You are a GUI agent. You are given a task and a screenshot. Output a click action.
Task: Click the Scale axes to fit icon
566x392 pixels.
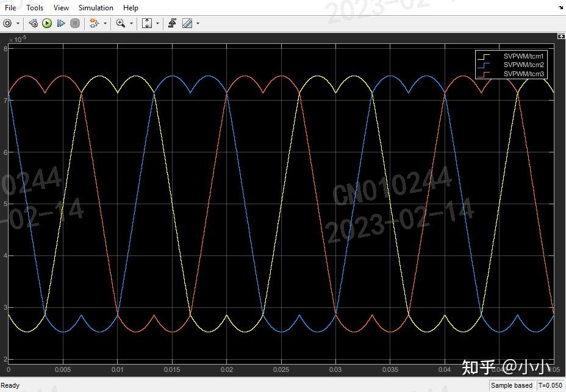[x=146, y=23]
